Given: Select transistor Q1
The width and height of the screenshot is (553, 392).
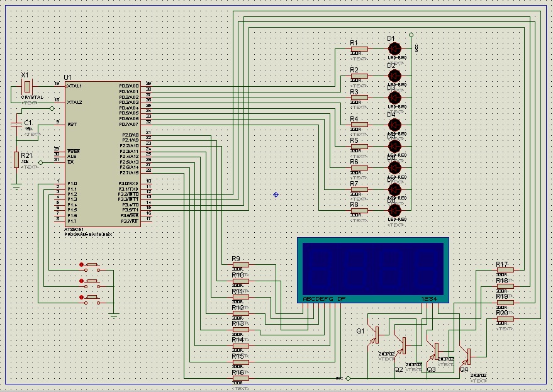Looking at the screenshot, I should coord(376,333).
